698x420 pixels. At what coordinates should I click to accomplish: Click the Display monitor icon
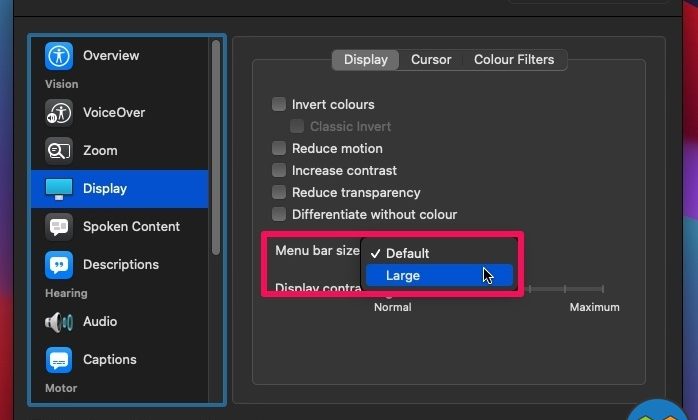pyautogui.click(x=59, y=189)
